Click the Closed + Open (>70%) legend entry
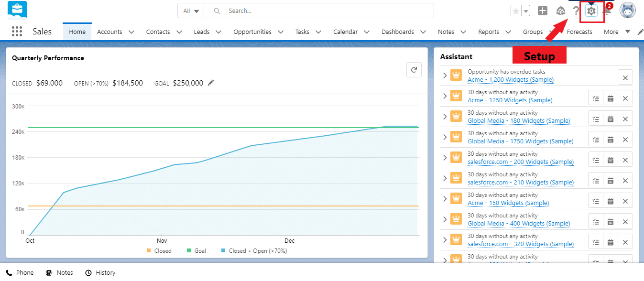This screenshot has width=644, height=281. [254, 251]
